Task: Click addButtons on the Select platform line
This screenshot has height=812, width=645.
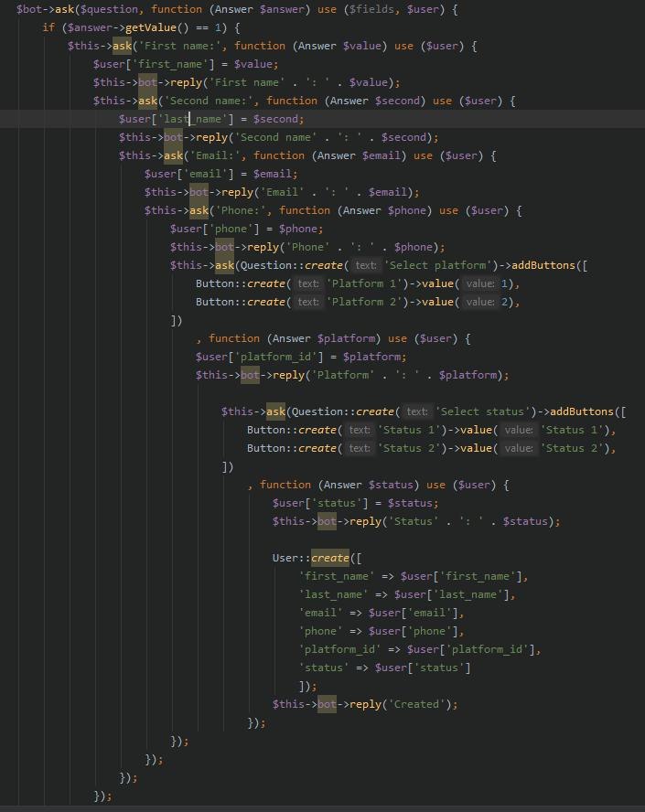Action: pyautogui.click(x=543, y=265)
